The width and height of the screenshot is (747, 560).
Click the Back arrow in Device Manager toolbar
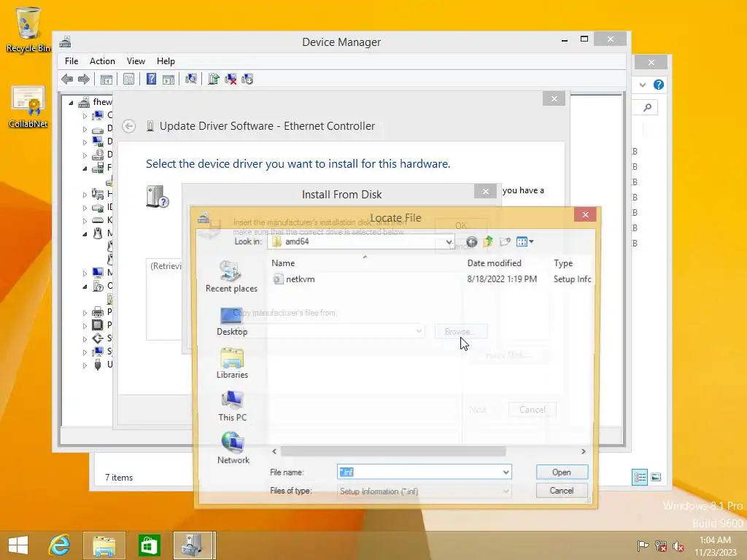click(67, 79)
